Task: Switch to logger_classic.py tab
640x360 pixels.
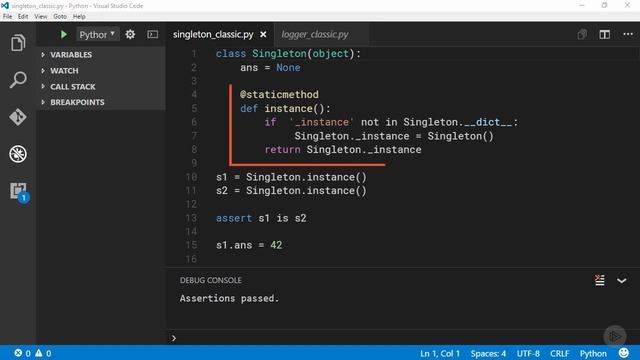Action: pos(315,35)
